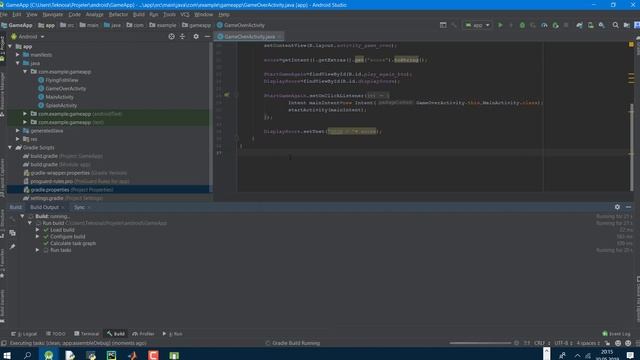The width and height of the screenshot is (640, 360).
Task: Collapse com.example.gameapp package
Action: [x=25, y=72]
